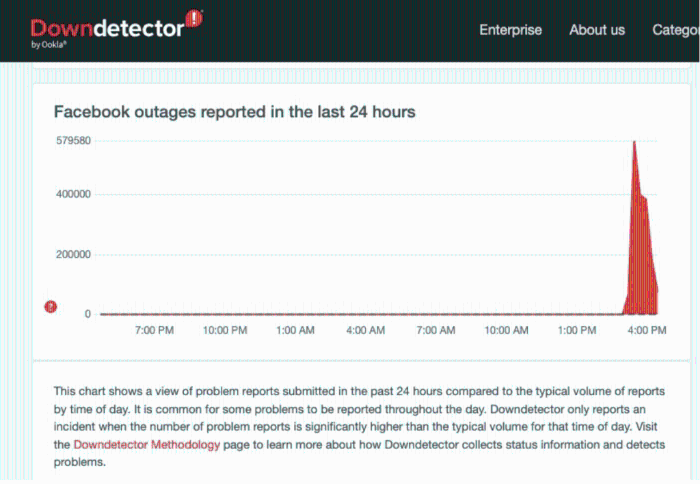Select the 4:00 AM time axis label
Viewport: 700px width, 484px height.
point(365,330)
